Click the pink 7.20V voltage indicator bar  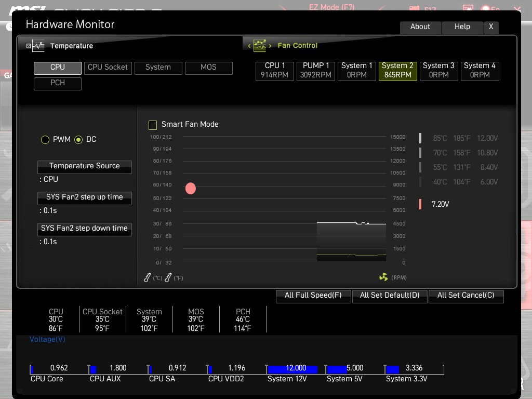(x=420, y=204)
